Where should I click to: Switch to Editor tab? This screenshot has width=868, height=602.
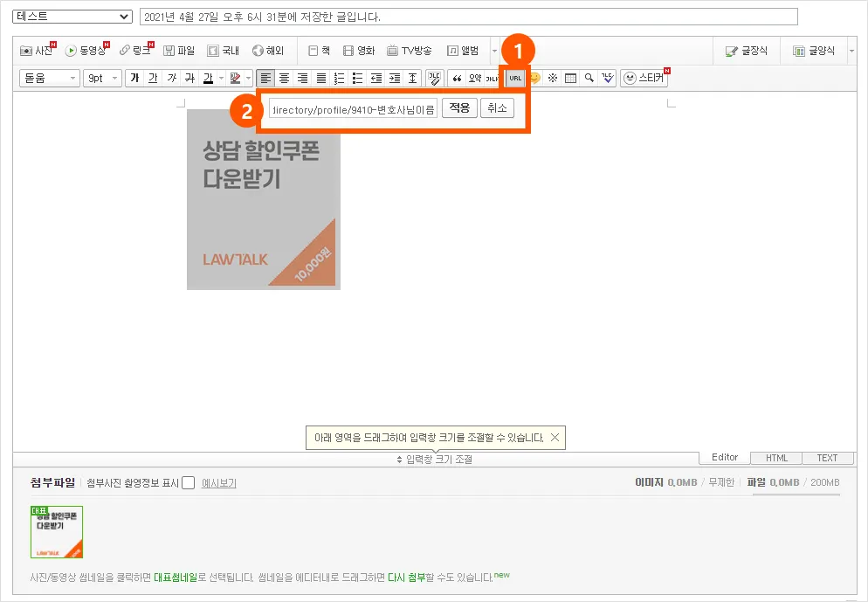point(725,458)
